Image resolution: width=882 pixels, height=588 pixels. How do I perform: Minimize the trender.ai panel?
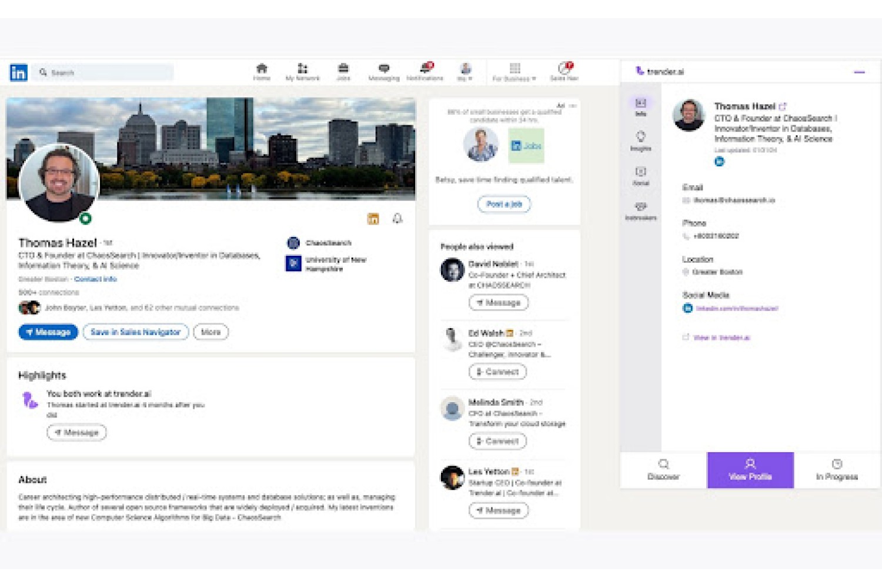click(x=860, y=72)
